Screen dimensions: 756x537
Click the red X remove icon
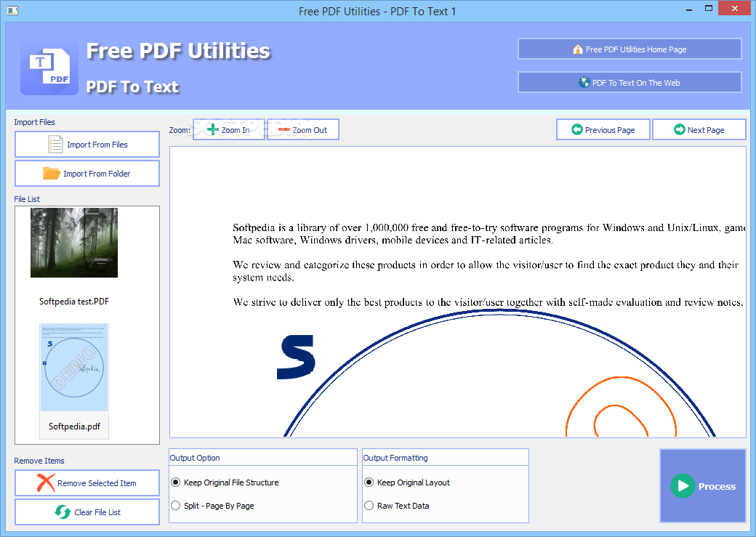point(46,483)
